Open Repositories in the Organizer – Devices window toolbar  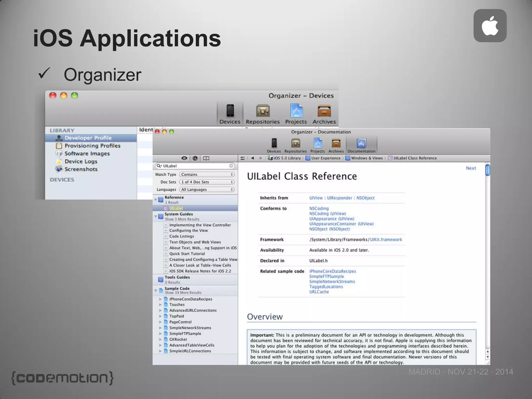pos(263,114)
